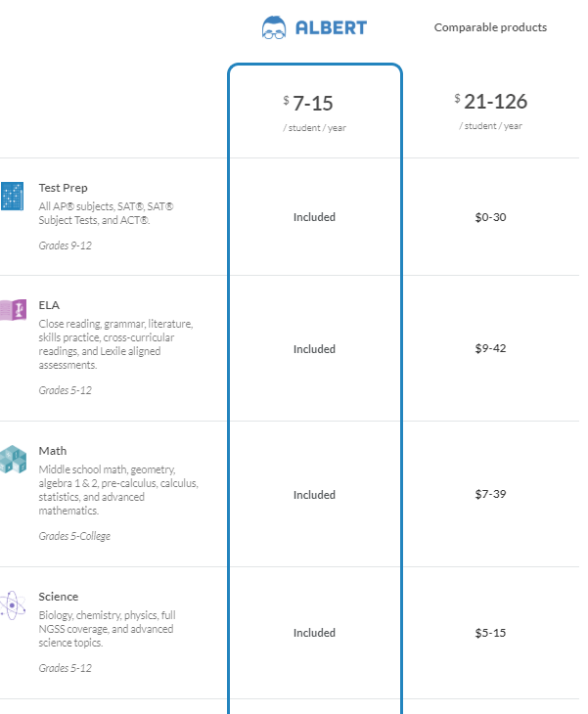
Task: Click the $7-39 Math comparable price
Action: (x=490, y=494)
